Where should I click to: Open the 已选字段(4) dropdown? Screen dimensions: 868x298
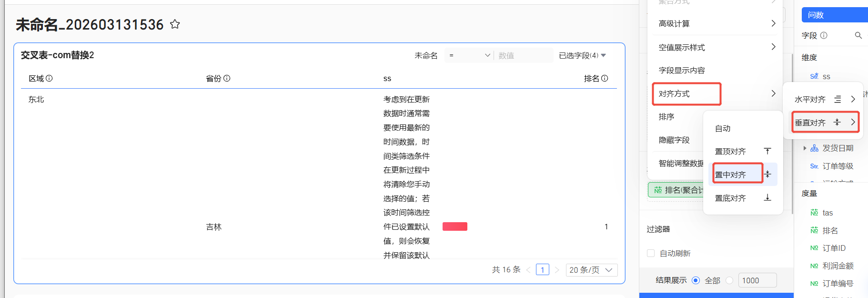point(582,55)
